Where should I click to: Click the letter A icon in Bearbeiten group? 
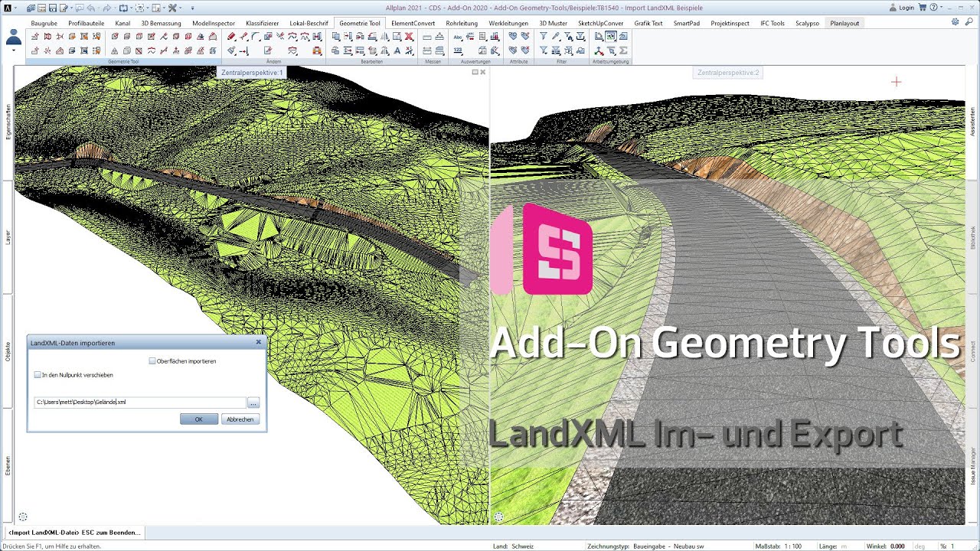(x=397, y=51)
